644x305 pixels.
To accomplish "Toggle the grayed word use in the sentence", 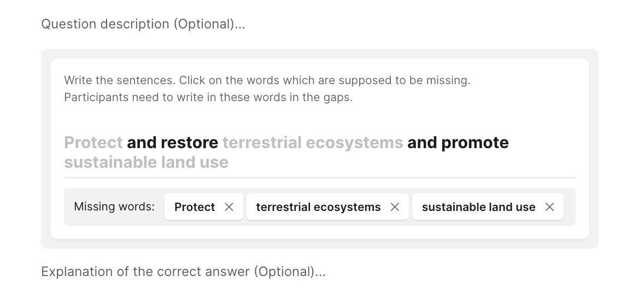I will pyautogui.click(x=214, y=162).
